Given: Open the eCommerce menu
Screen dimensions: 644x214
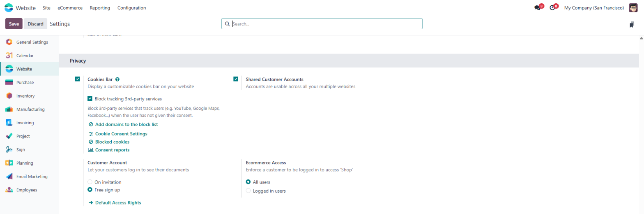Looking at the screenshot, I should click(70, 8).
